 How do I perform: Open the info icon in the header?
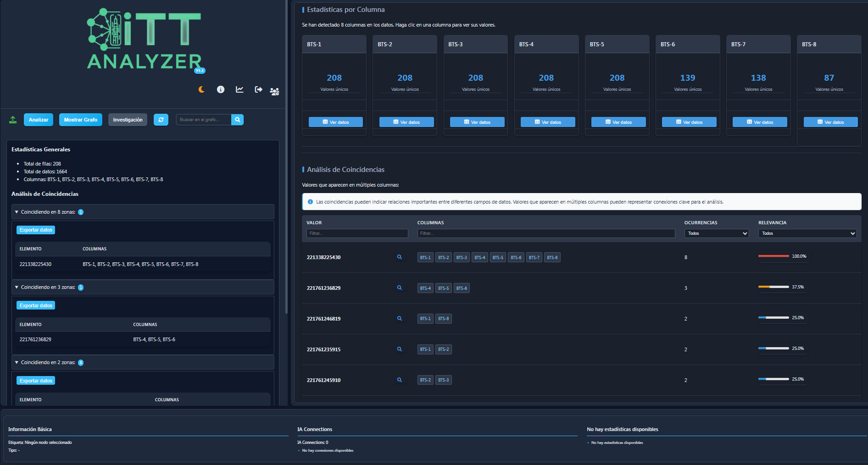[221, 89]
